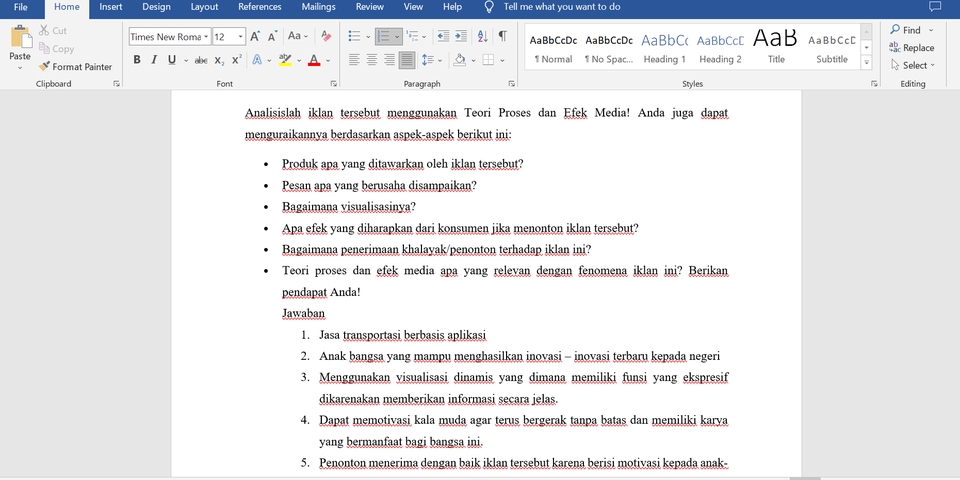
Task: Click the multilevel list icon
Action: pyautogui.click(x=412, y=36)
